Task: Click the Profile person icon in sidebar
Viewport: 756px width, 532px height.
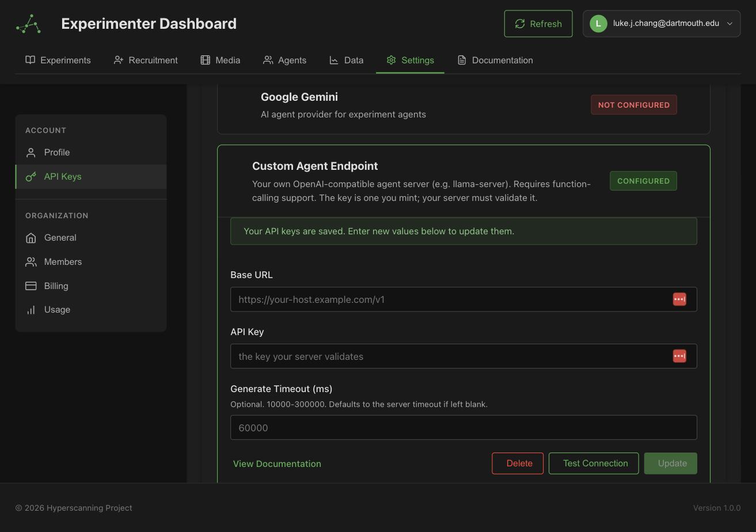Action: click(x=31, y=153)
